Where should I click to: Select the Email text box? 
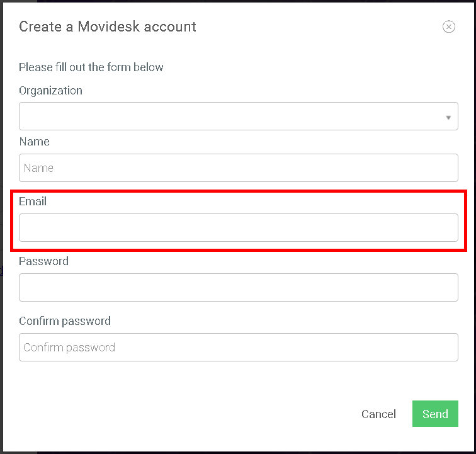coord(238,228)
